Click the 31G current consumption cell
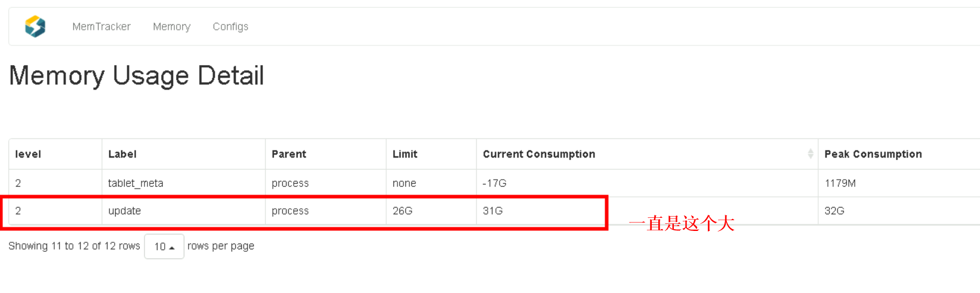980x293 pixels. click(492, 211)
